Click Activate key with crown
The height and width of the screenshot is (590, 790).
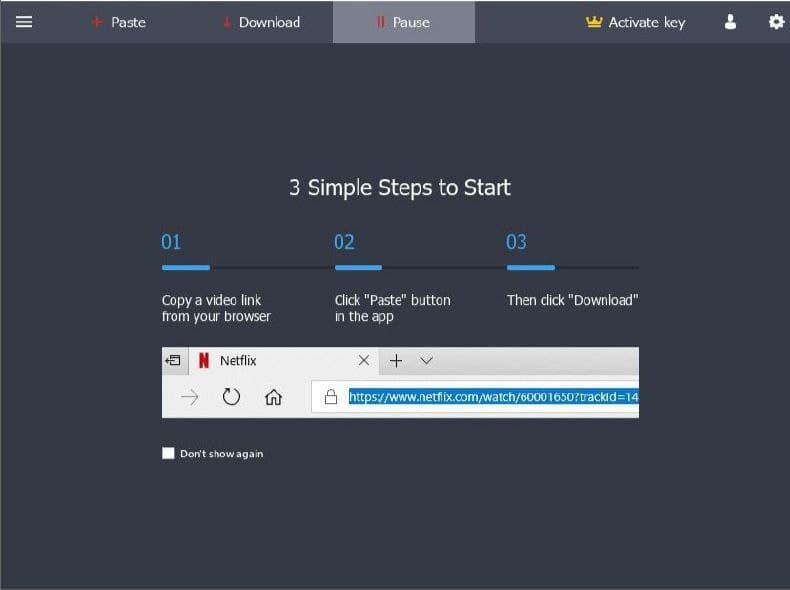point(636,22)
